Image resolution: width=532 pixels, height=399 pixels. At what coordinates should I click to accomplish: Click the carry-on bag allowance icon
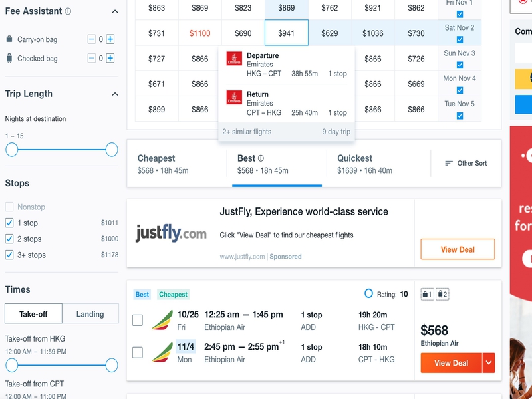427,294
